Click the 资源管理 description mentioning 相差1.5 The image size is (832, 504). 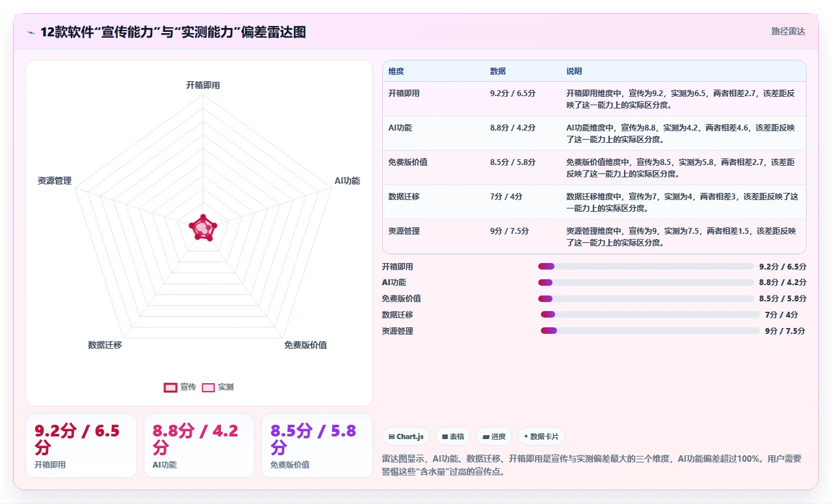point(681,236)
